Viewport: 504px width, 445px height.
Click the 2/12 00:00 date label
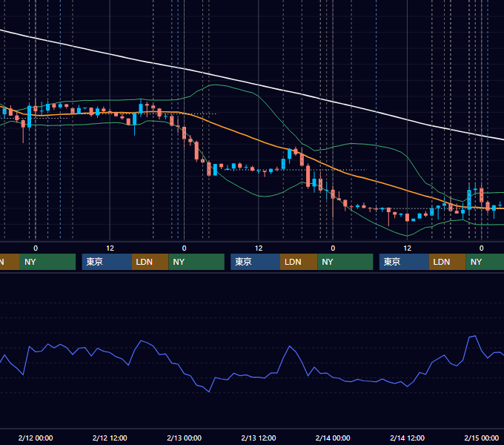[36, 438]
